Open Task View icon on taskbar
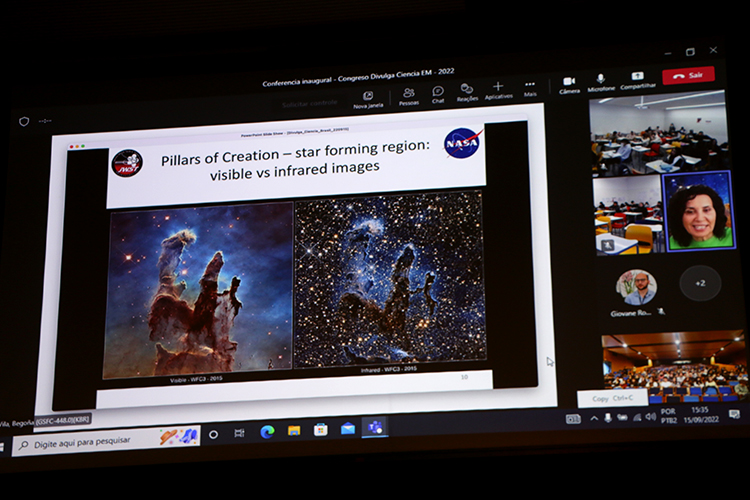The height and width of the screenshot is (500, 750). pyautogui.click(x=239, y=433)
